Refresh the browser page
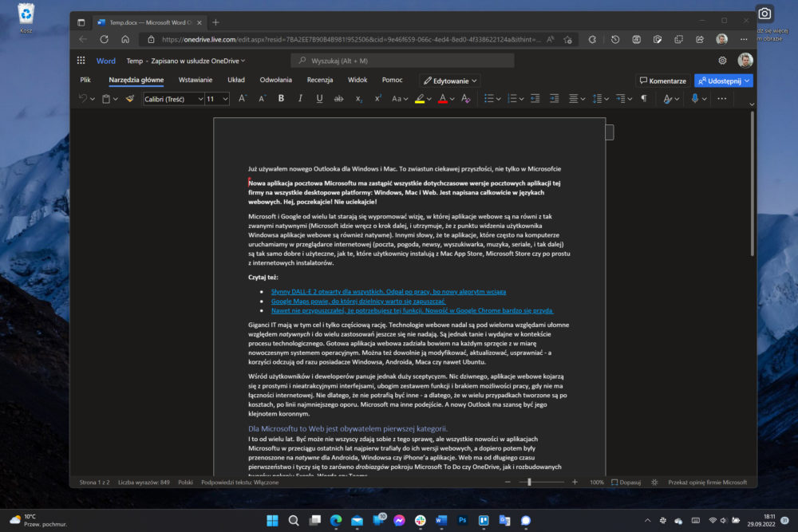 pos(105,39)
